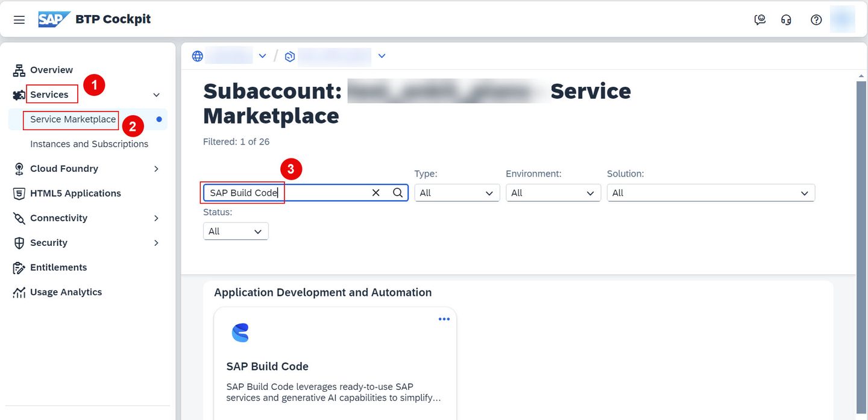
Task: Click the search magnifier icon
Action: (398, 193)
